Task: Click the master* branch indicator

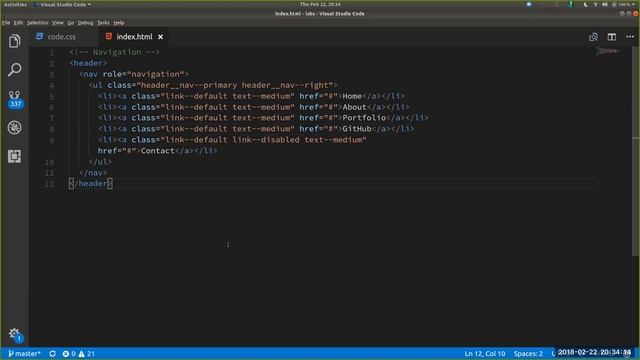Action: pyautogui.click(x=24, y=353)
